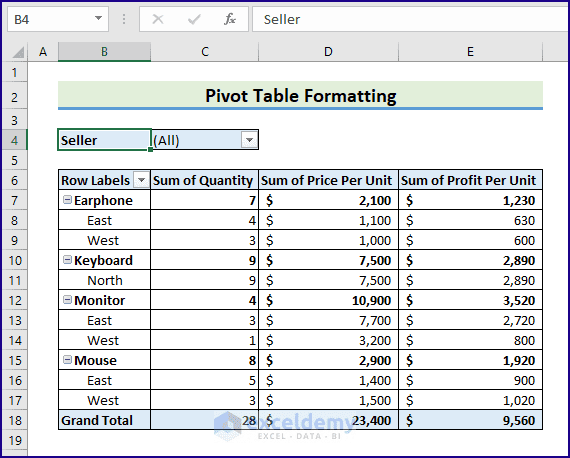Select the Mouse row label
This screenshot has height=458, width=570.
(x=104, y=360)
